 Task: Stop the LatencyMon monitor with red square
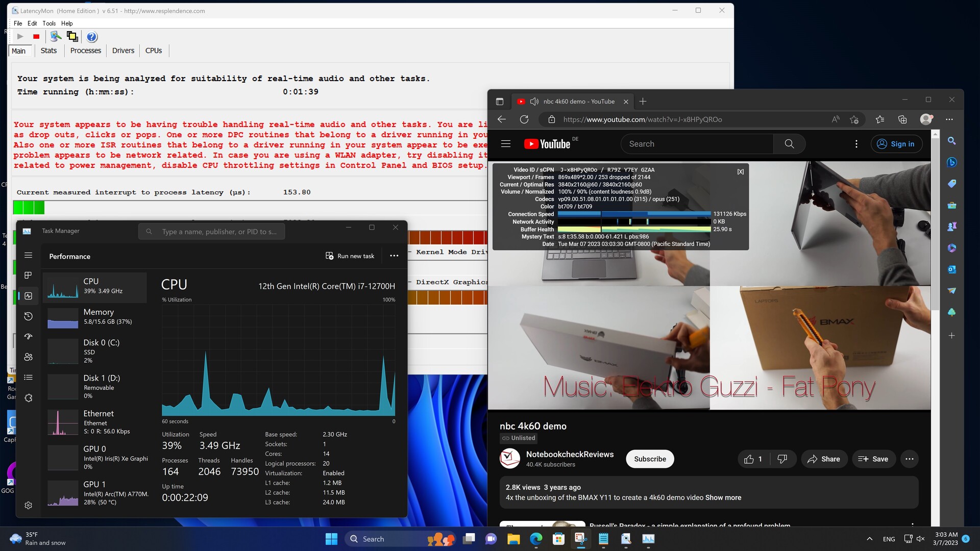point(36,37)
